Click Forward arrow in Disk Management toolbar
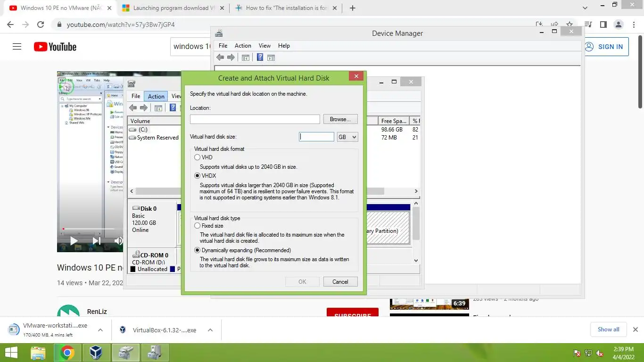Viewport: 644px width, 362px height. 144,108
